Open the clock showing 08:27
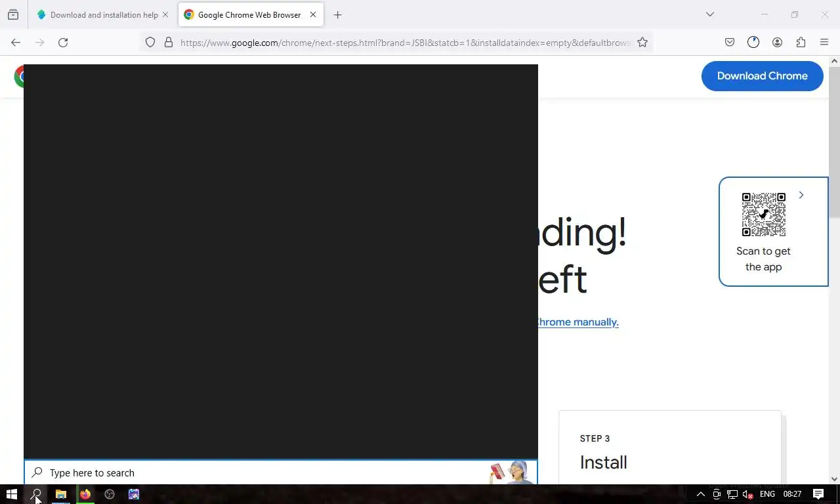 (792, 494)
